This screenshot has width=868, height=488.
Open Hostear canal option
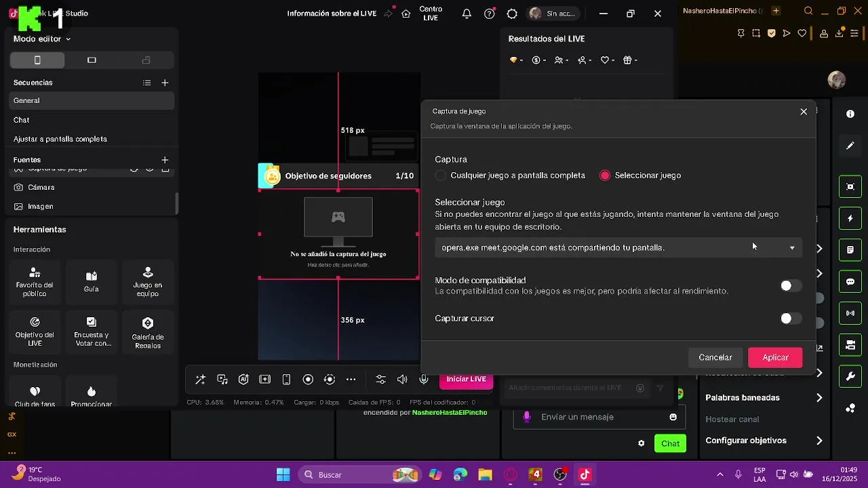click(x=732, y=420)
